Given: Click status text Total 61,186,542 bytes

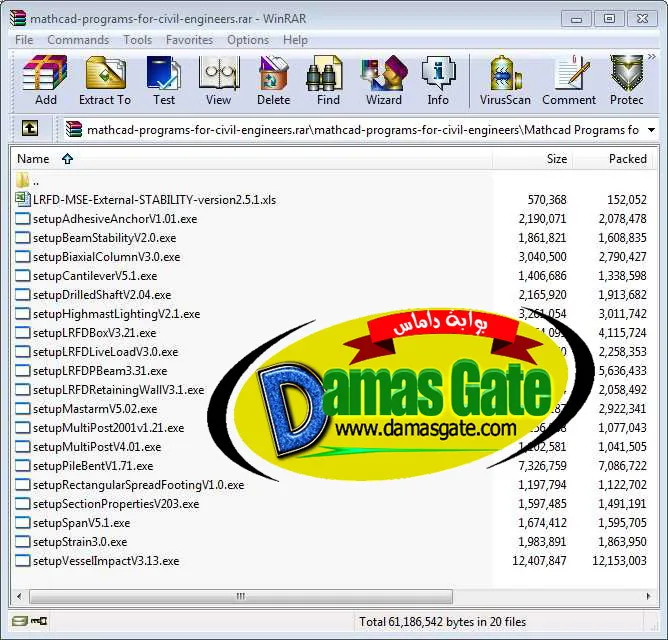Looking at the screenshot, I should pos(443,622).
